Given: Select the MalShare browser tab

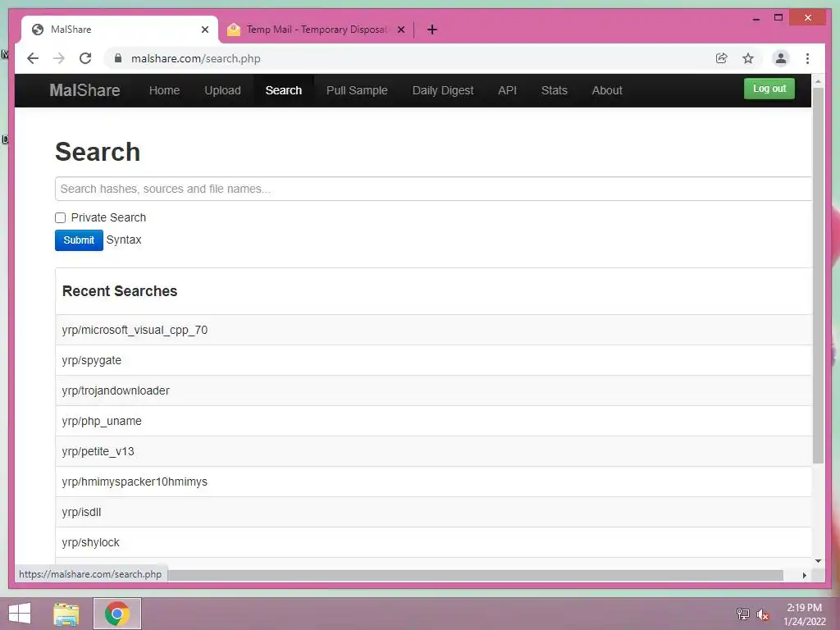Looking at the screenshot, I should (119, 30).
